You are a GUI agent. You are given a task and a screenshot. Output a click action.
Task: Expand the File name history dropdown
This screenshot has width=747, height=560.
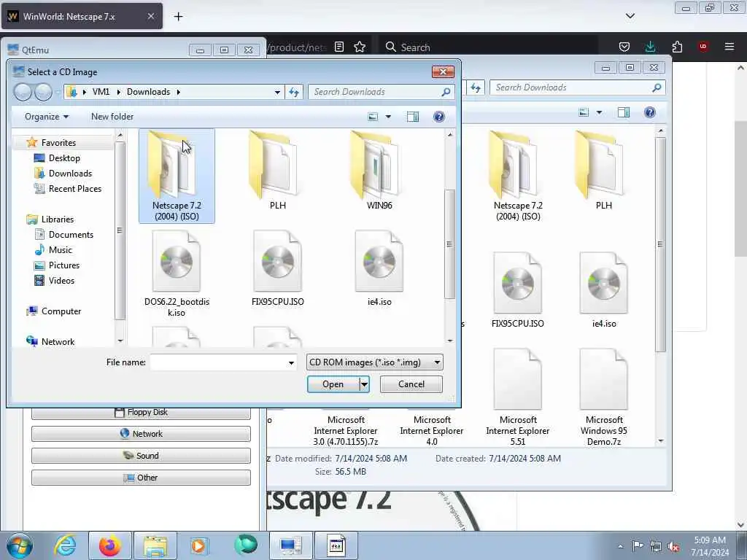[x=291, y=363]
